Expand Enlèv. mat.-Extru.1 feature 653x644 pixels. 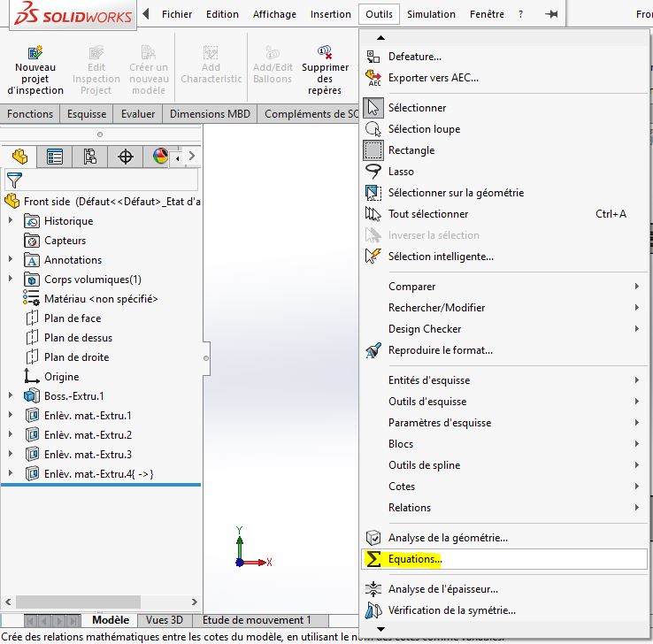click(x=11, y=414)
